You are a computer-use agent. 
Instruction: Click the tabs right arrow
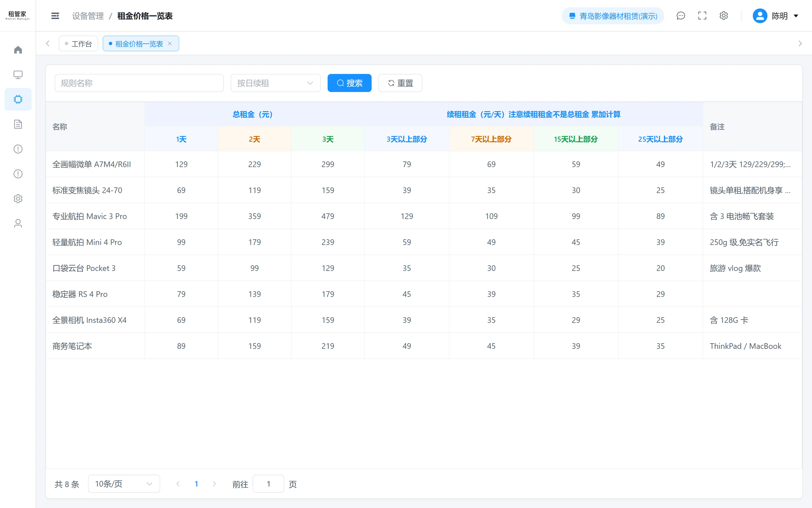tap(800, 44)
